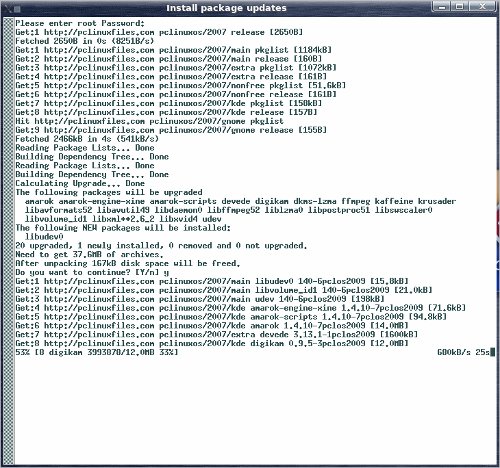
Task: Click the Get:4 amarok-engine-xine [71.6kB] line
Action: tap(240, 308)
